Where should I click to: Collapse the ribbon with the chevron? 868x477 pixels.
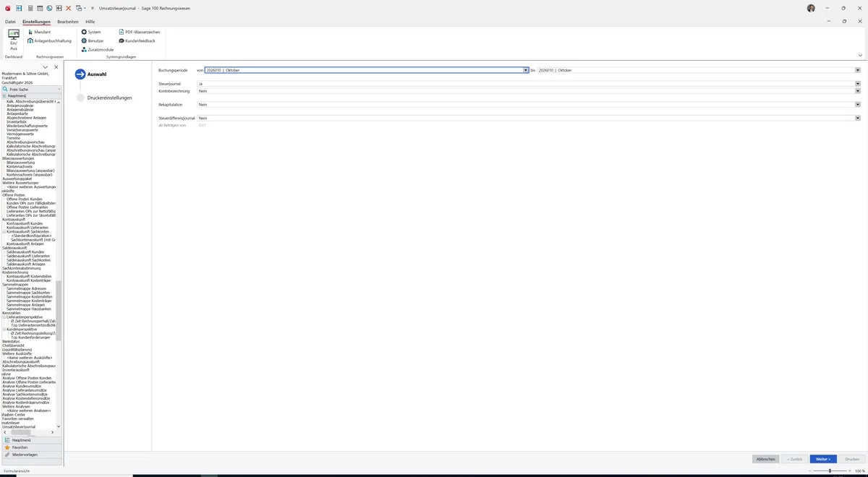(x=860, y=56)
